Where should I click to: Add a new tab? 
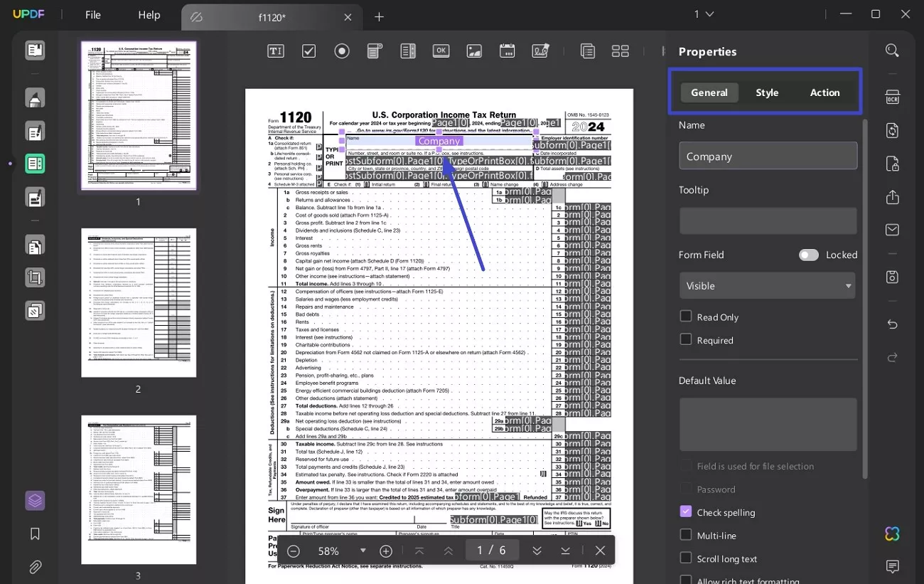(379, 17)
